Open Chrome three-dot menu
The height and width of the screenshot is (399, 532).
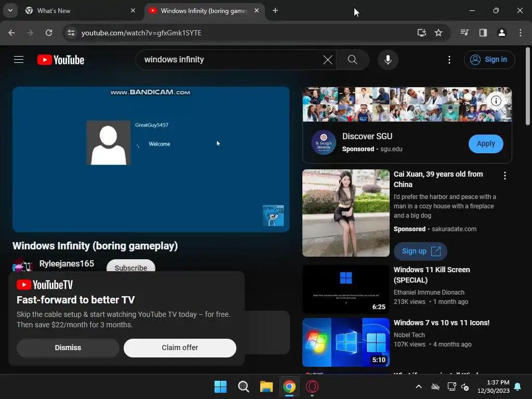(521, 33)
